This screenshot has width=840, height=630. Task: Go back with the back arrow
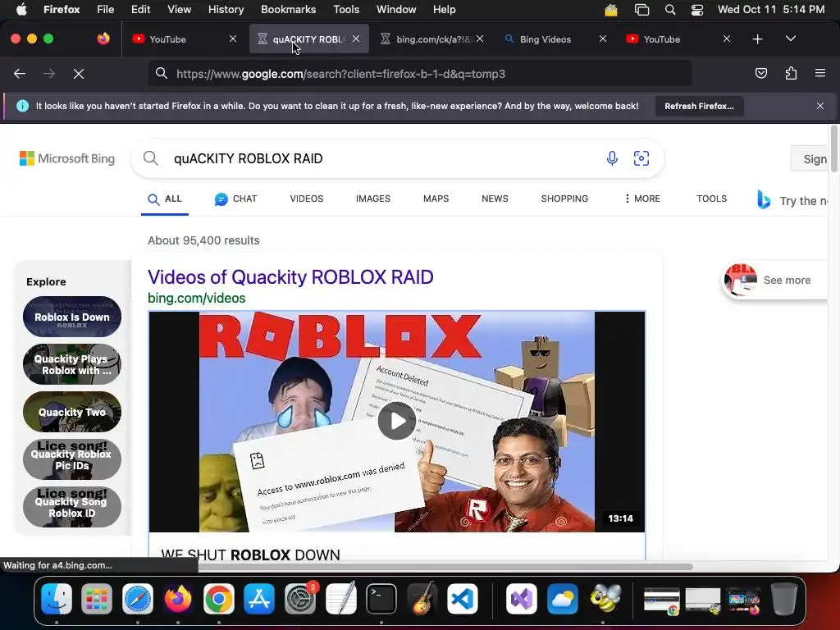click(x=20, y=74)
